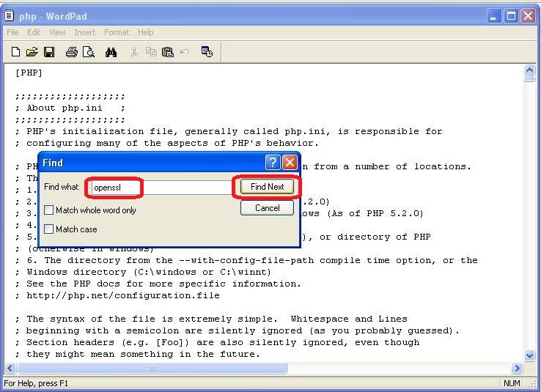Open the File menu
The height and width of the screenshot is (392, 541).
(12, 32)
